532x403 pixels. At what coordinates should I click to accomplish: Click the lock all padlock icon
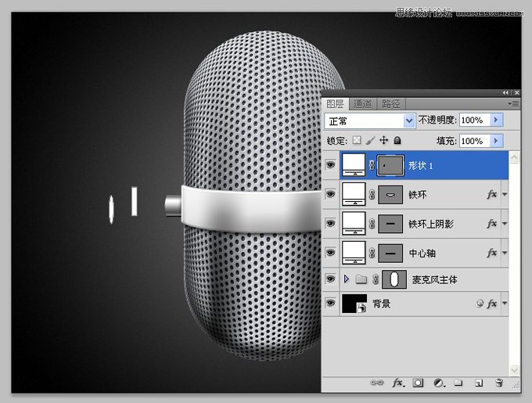point(397,140)
